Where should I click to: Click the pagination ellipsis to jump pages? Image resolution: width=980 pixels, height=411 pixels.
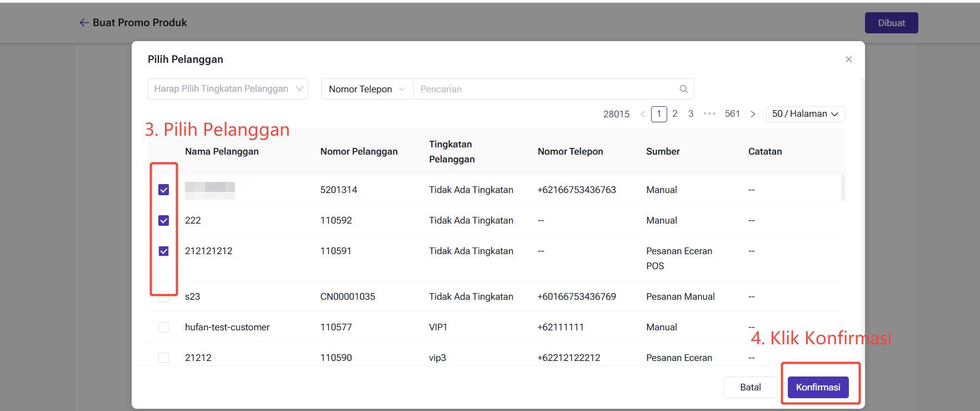[x=709, y=114]
